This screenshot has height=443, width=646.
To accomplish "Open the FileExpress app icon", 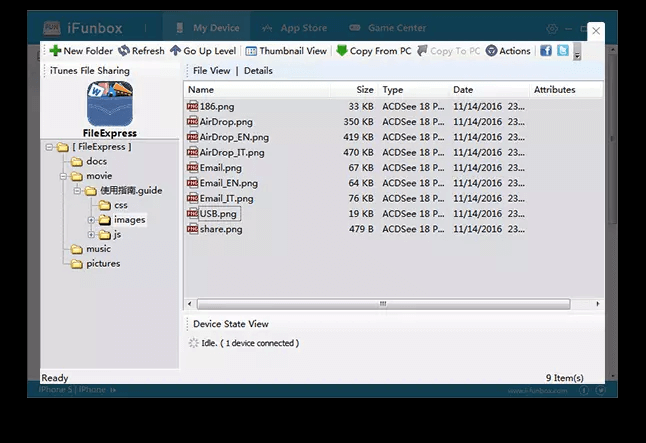I will (x=110, y=103).
